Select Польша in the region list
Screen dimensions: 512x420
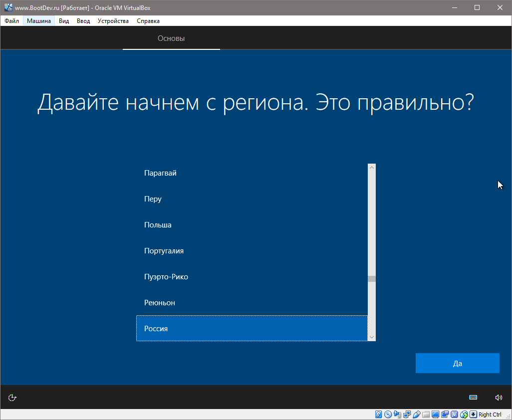pyautogui.click(x=252, y=225)
